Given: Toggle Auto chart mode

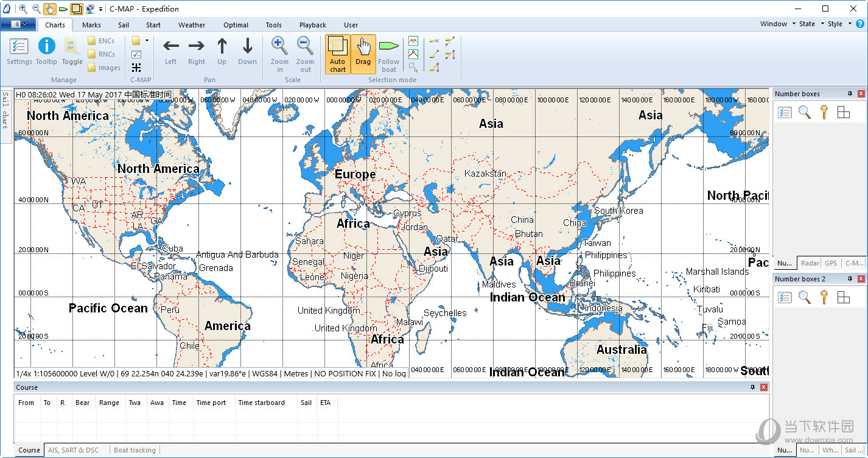Looking at the screenshot, I should (x=338, y=54).
